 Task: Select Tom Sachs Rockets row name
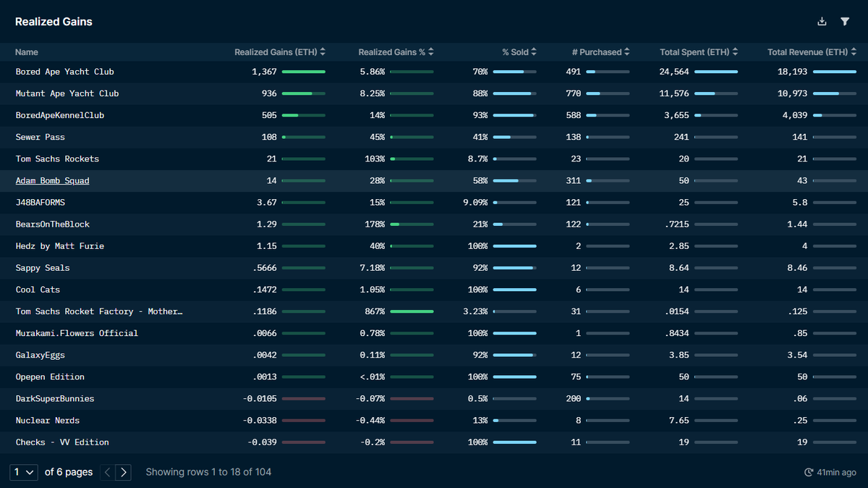[57, 159]
